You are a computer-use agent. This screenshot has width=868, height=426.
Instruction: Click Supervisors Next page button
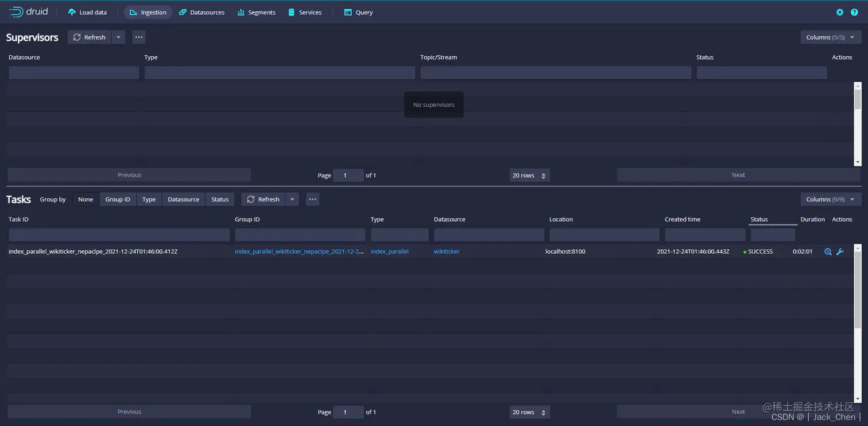pyautogui.click(x=738, y=175)
